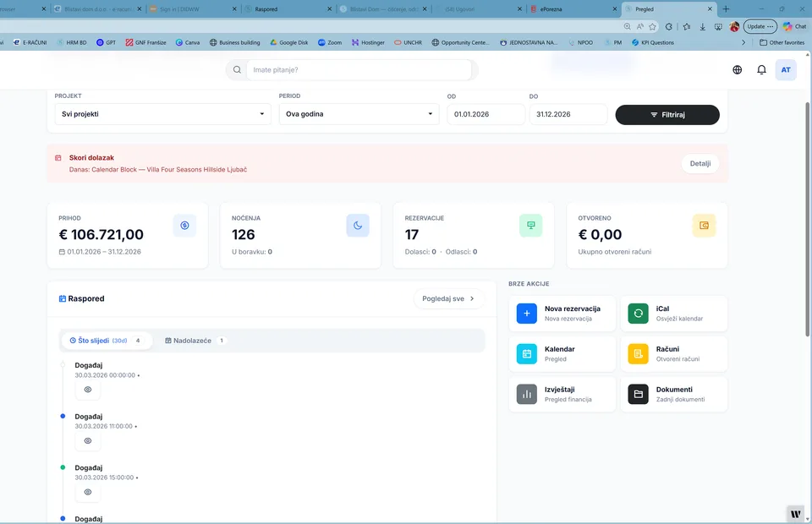
Task: Click Detalji in the Skori dolazak alert
Action: [700, 164]
